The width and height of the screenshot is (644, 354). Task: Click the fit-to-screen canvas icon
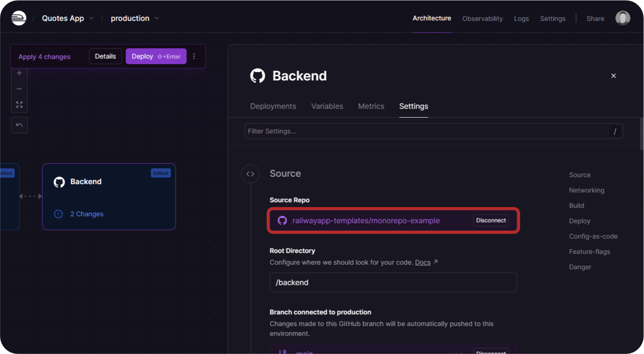coord(19,105)
